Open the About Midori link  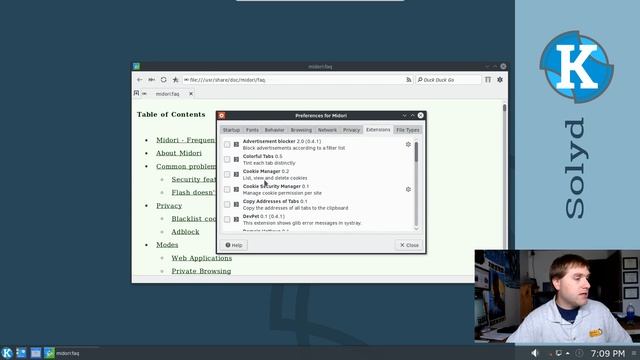click(x=179, y=153)
